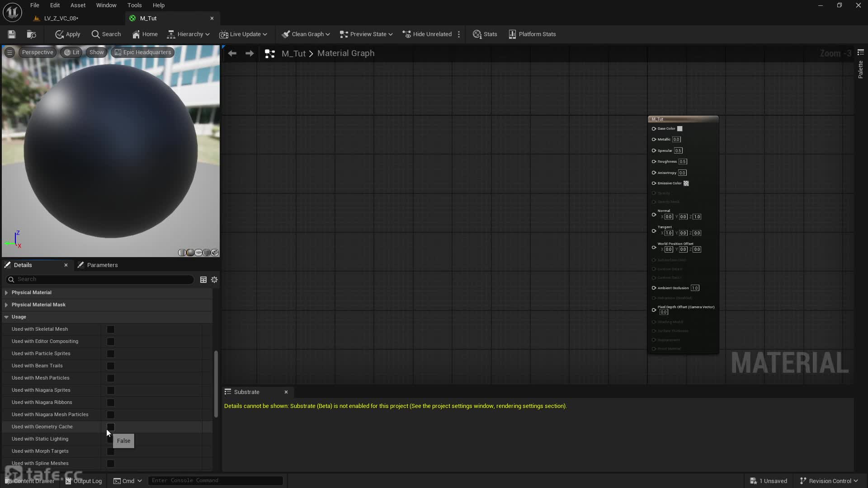Open the Output Log

(x=84, y=481)
